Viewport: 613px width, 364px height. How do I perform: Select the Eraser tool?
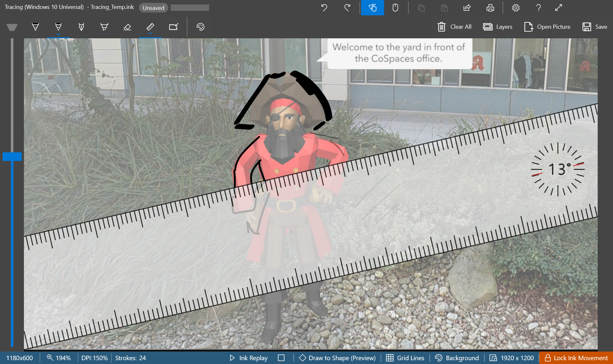(127, 27)
